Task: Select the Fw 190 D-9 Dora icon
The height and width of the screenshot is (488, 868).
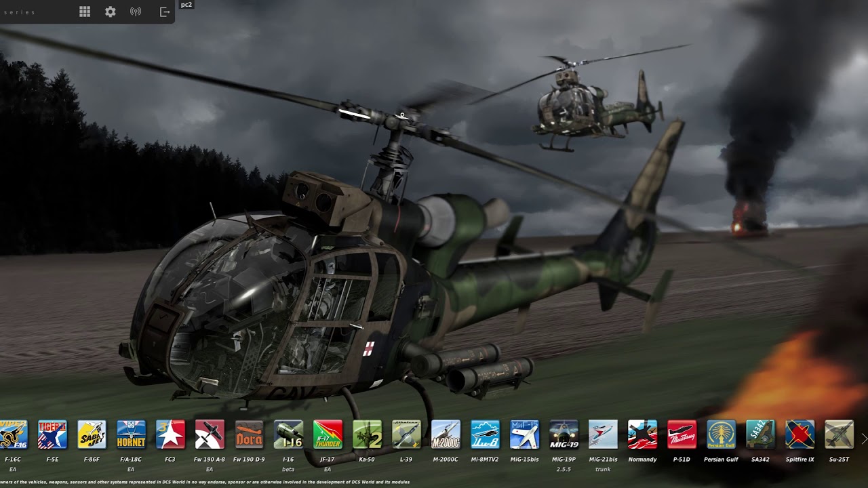Action: pos(249,434)
